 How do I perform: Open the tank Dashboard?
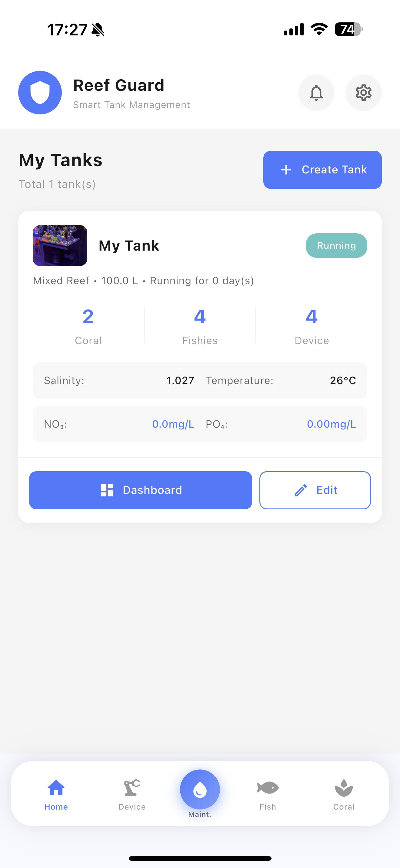click(x=140, y=490)
